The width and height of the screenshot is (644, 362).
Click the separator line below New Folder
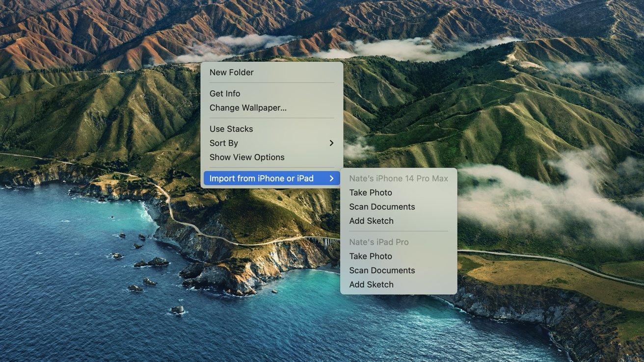tap(271, 83)
